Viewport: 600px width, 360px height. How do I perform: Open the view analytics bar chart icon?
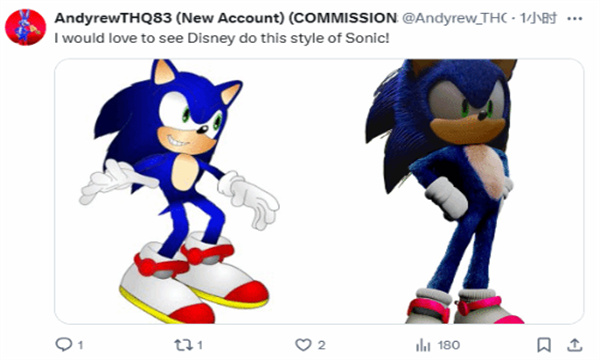(423, 345)
